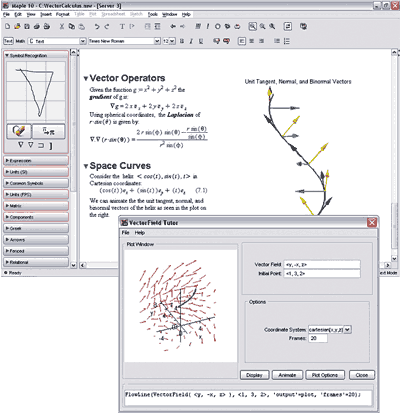
Task: Open the Format menu
Action: (x=62, y=14)
